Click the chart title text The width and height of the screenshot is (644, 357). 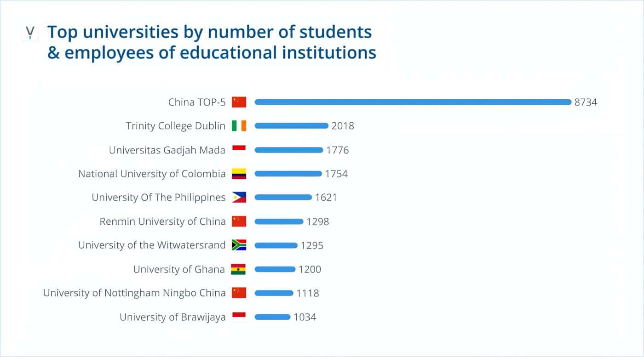[x=212, y=42]
